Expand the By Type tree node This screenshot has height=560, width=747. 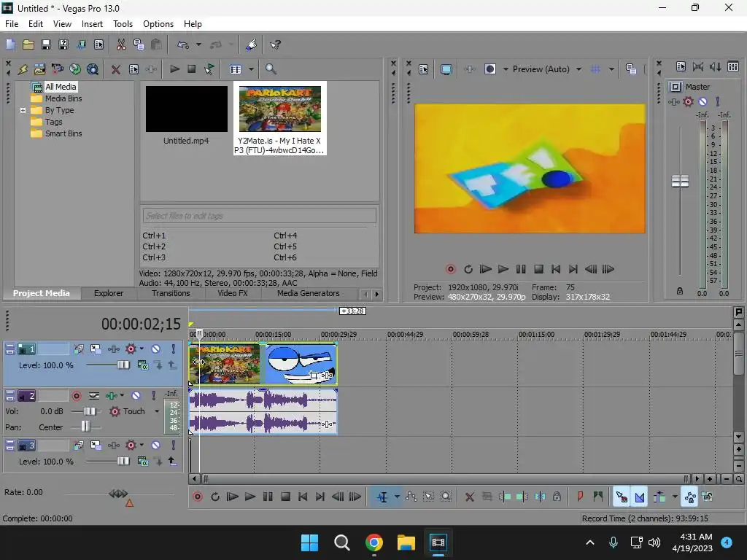pos(23,111)
